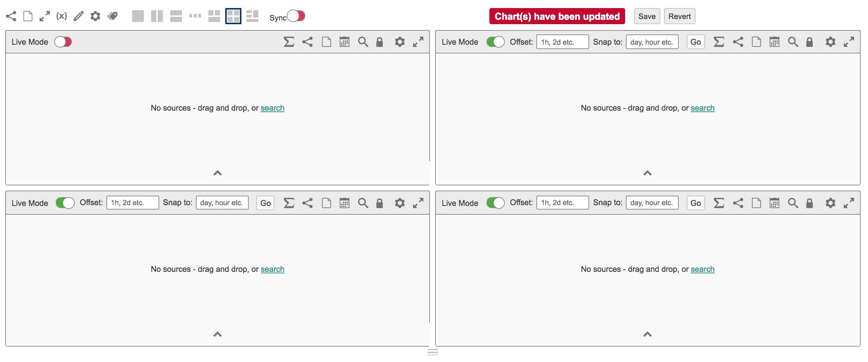Click the sigma icon in top-left chart
The width and height of the screenshot is (868, 362).
click(289, 42)
